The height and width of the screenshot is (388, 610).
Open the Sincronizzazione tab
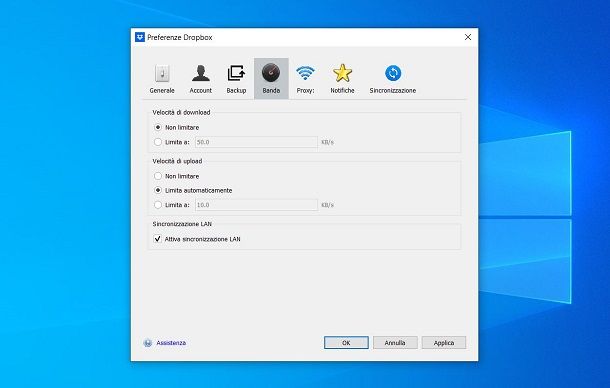pos(393,79)
